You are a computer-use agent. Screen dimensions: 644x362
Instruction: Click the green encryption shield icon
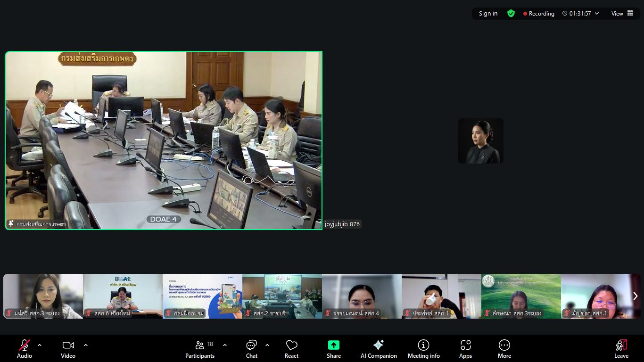click(511, 14)
